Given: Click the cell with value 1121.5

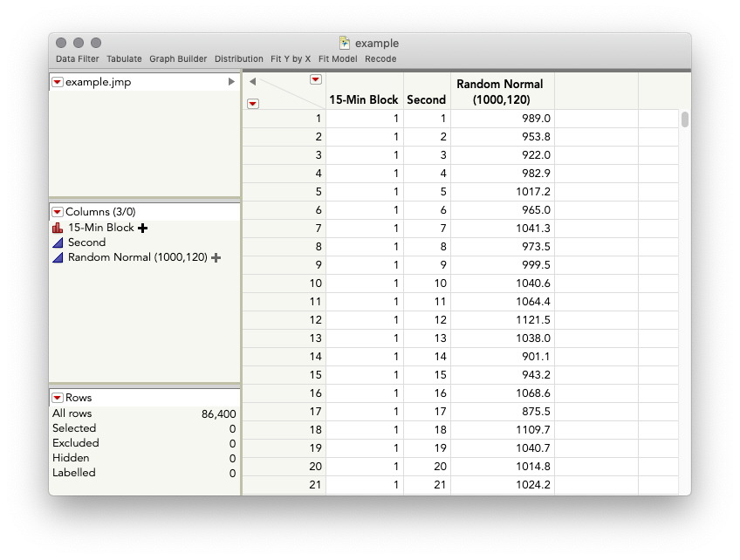Looking at the screenshot, I should pyautogui.click(x=503, y=320).
